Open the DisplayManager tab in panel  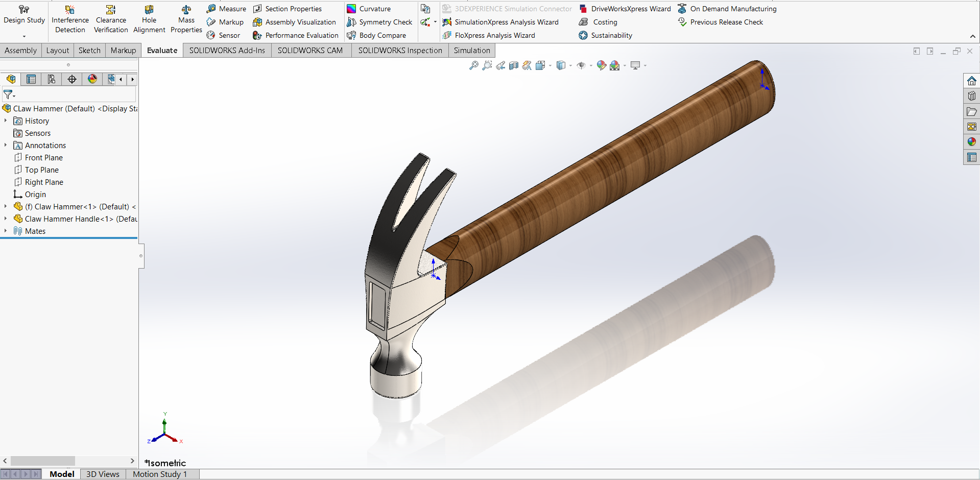[92, 79]
